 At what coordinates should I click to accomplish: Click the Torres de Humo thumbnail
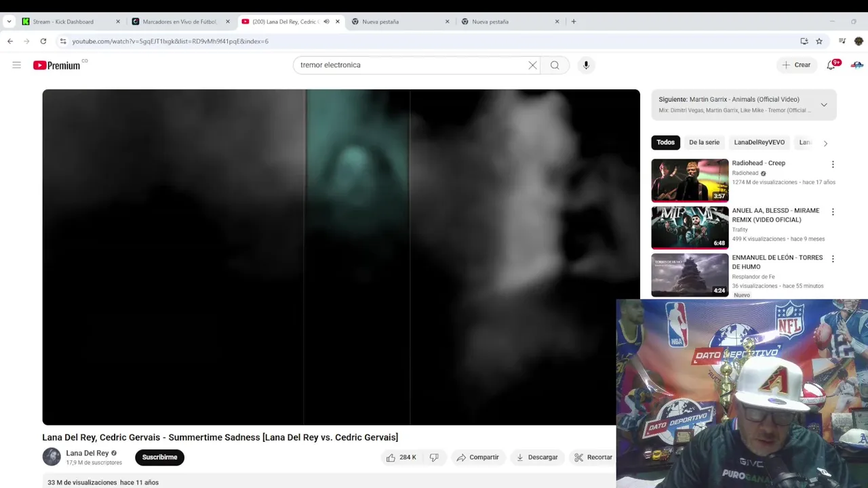coord(690,275)
